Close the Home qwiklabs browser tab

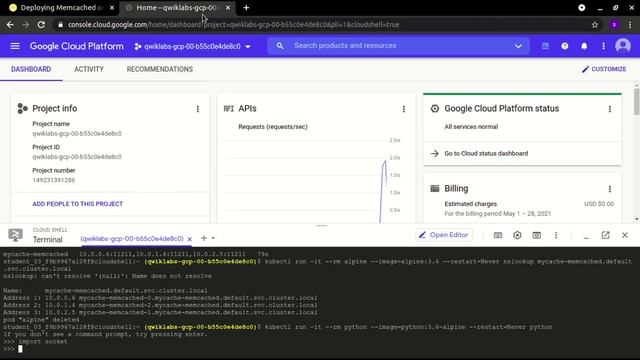(228, 8)
